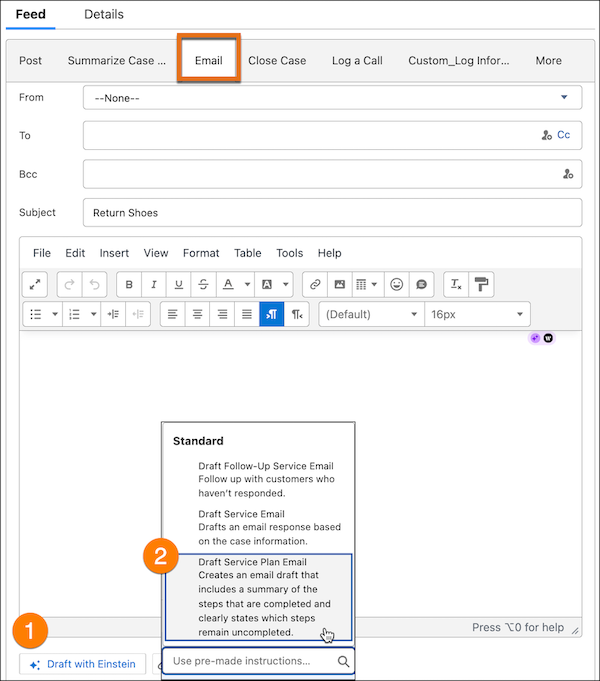
Task: Toggle bold formatting
Action: pos(129,284)
